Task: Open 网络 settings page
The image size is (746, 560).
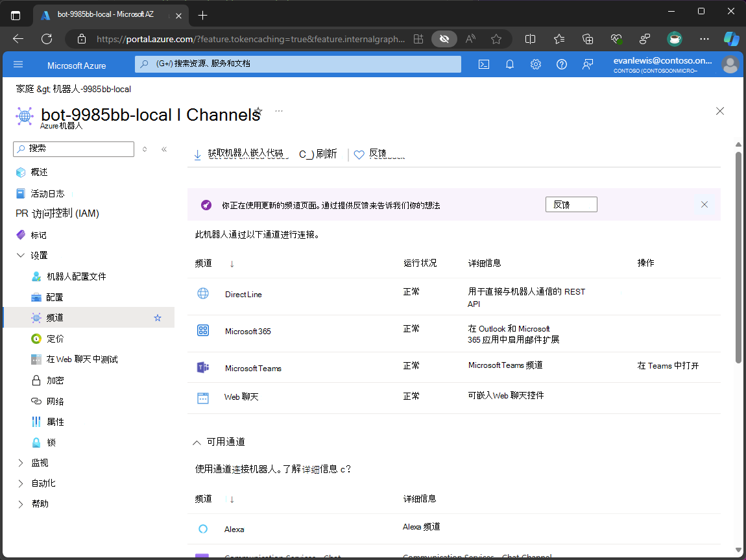Action: (x=54, y=401)
